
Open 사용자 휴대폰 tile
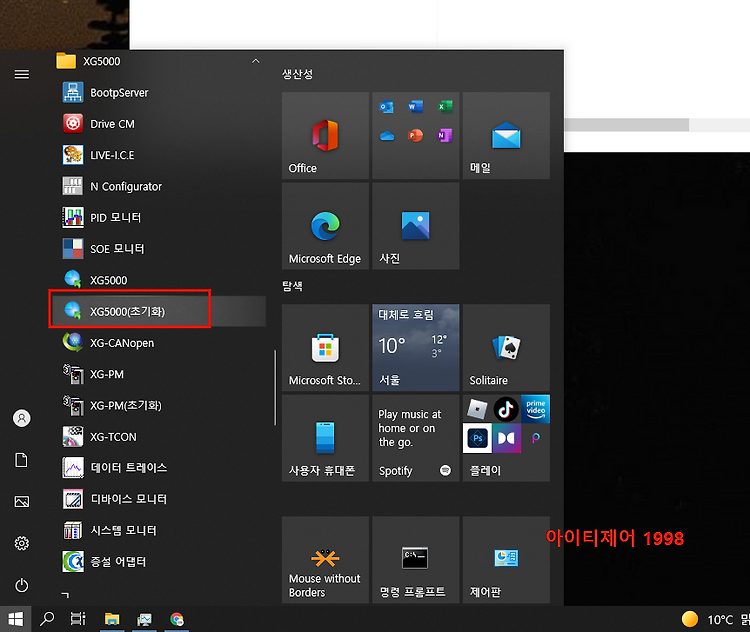[325, 438]
